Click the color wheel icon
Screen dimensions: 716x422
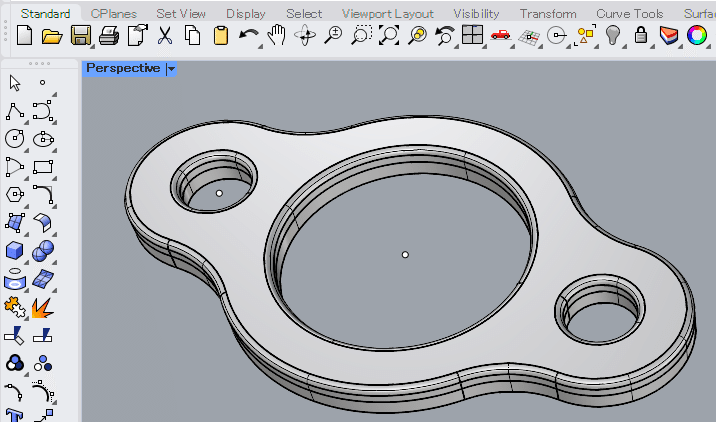696,36
